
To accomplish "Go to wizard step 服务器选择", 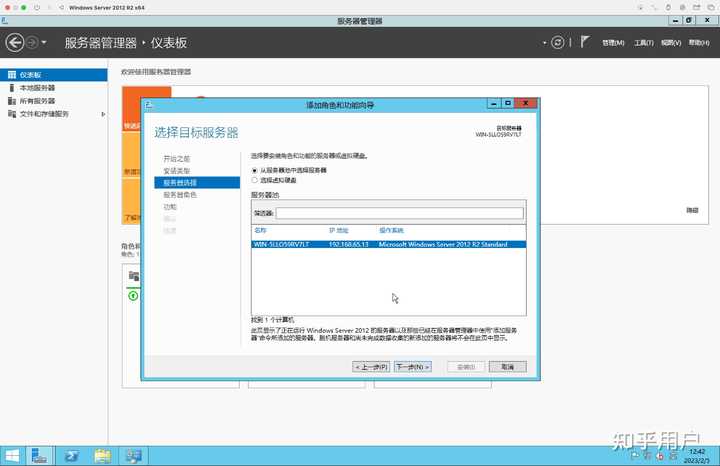I will [197, 183].
